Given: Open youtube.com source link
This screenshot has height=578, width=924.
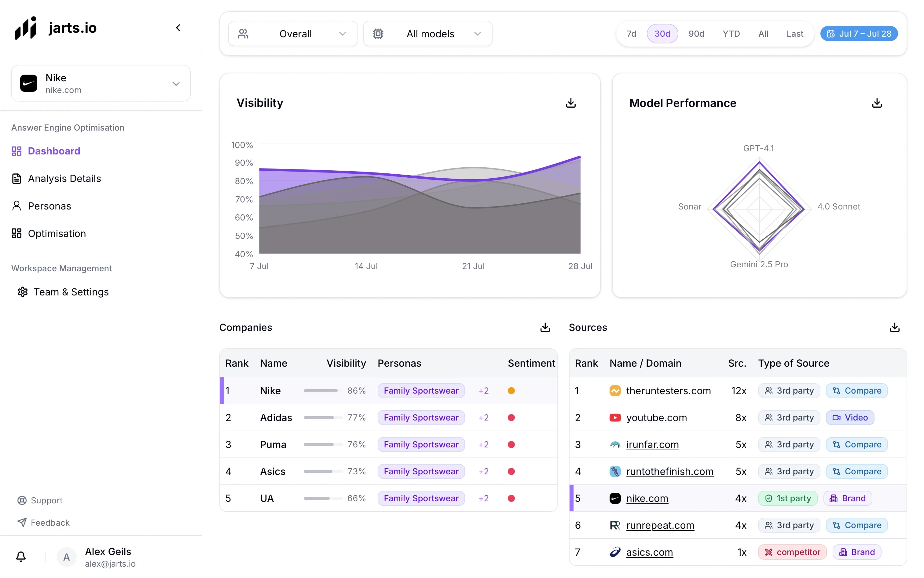Looking at the screenshot, I should click(x=657, y=417).
